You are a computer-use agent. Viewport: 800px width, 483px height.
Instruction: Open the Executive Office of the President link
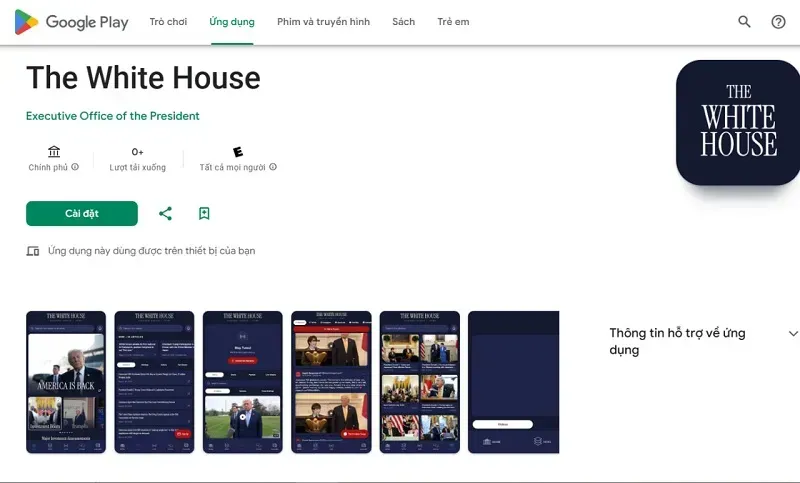113,116
